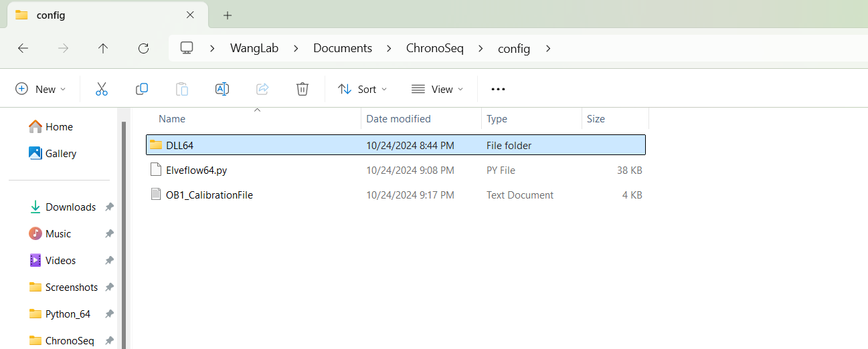
Task: Click the Refresh button
Action: pyautogui.click(x=143, y=48)
